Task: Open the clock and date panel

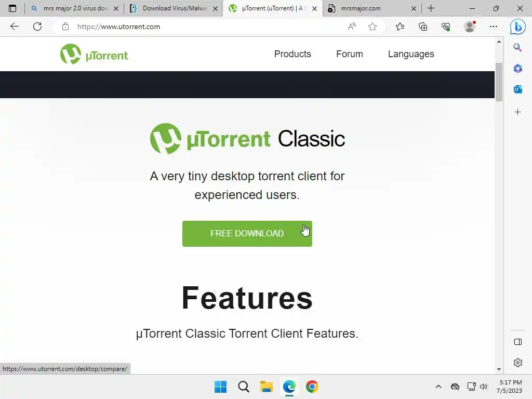Action: click(x=510, y=387)
